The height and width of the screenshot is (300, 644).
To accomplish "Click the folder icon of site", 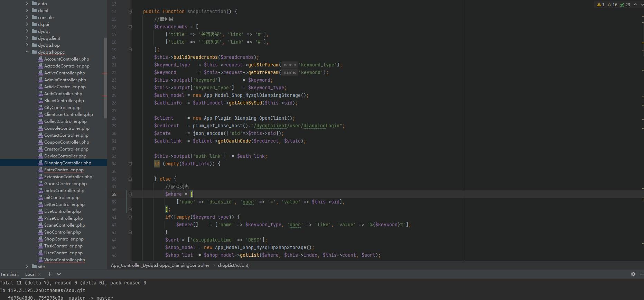I will [34, 266].
